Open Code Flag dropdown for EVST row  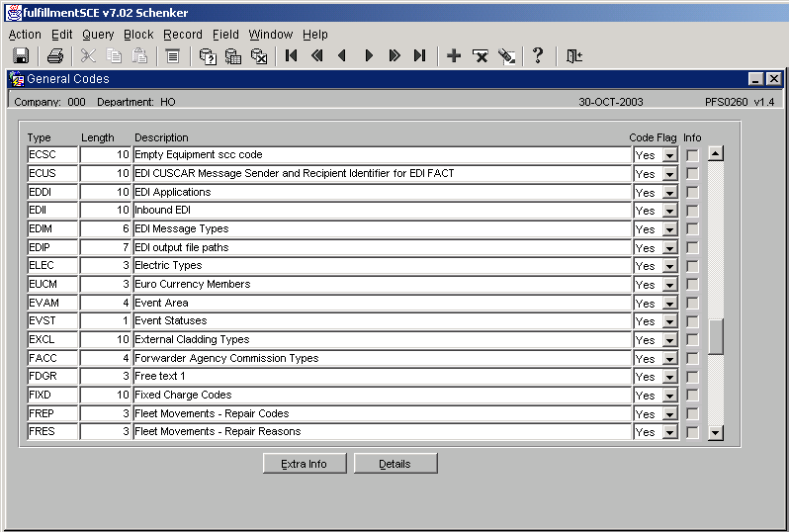point(669,321)
